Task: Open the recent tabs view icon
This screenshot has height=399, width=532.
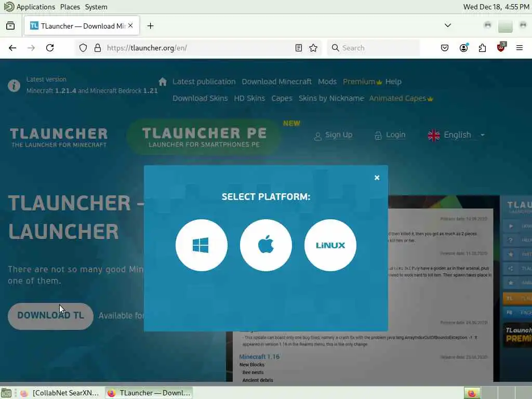Action: pos(10,26)
